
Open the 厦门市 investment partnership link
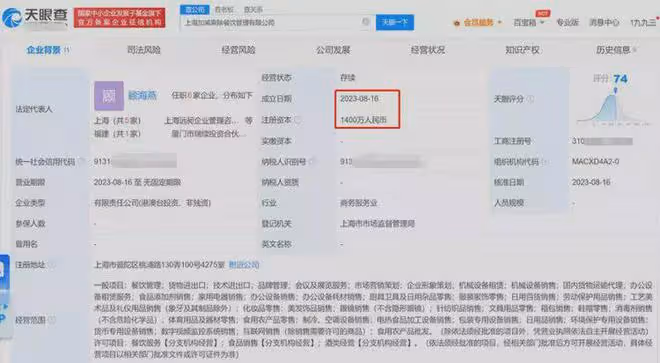click(209, 134)
